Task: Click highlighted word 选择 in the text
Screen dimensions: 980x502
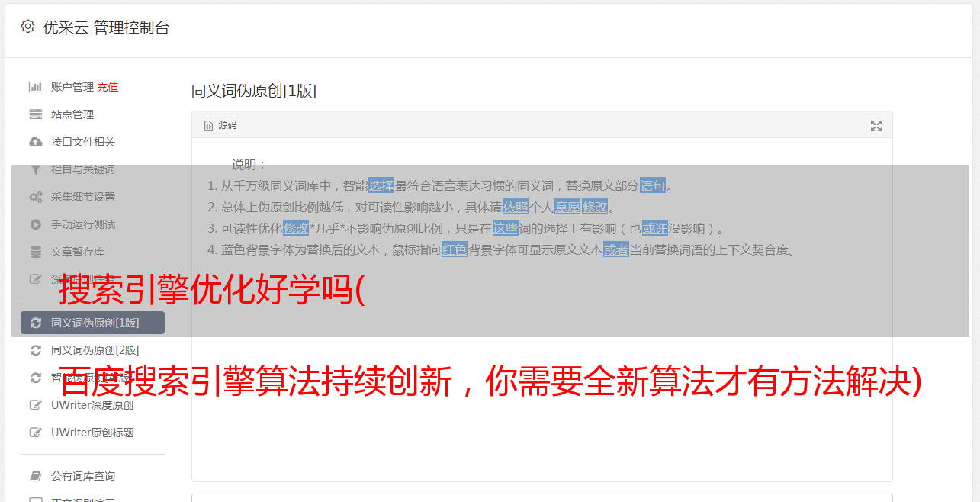Action: coord(381,185)
